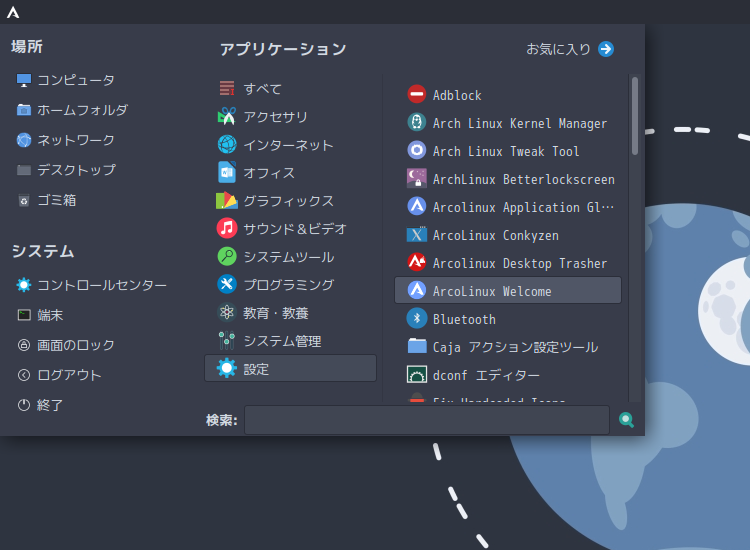Switch to お気に入り favorites view
Image resolution: width=750 pixels, height=550 pixels.
click(570, 49)
